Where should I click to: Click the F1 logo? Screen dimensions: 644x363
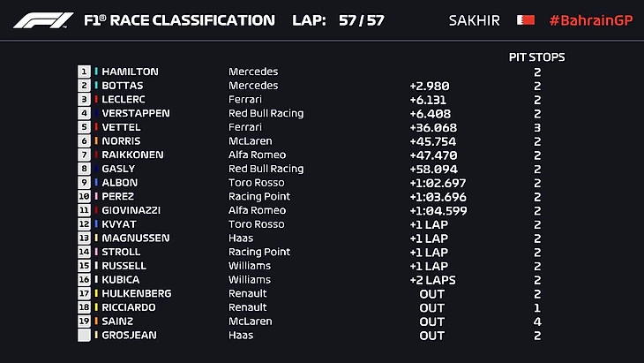tap(43, 19)
